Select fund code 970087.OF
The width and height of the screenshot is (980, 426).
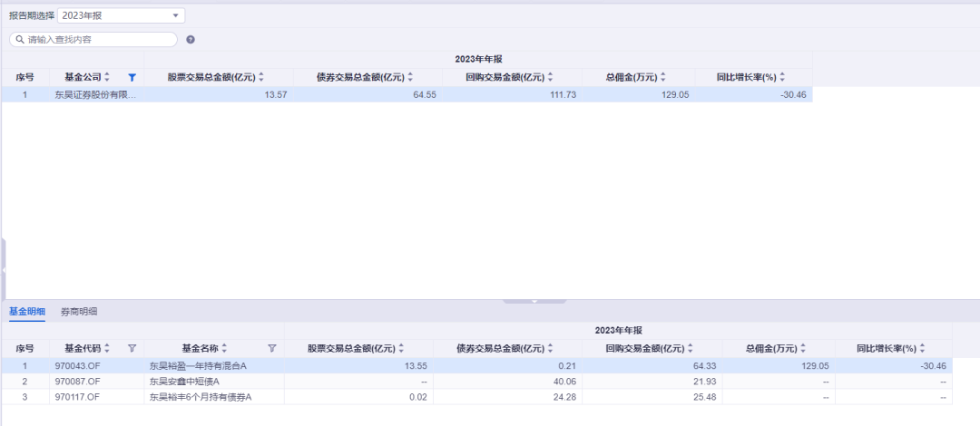[75, 381]
